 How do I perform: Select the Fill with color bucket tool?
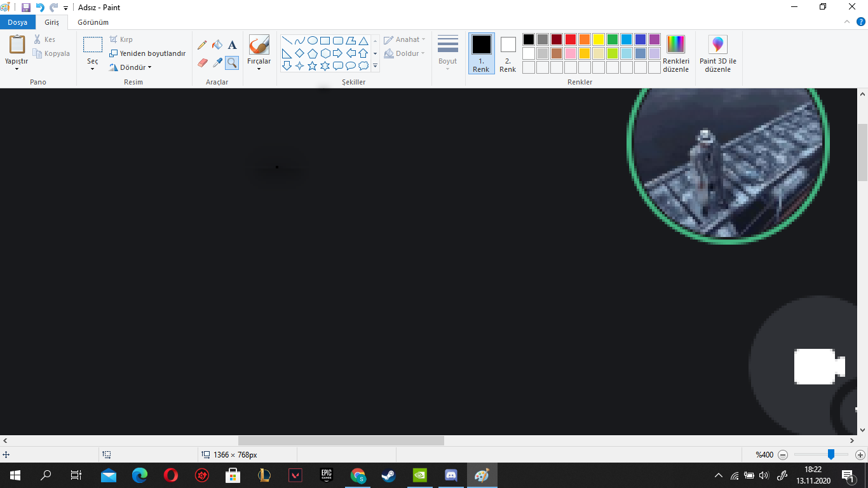(x=217, y=45)
